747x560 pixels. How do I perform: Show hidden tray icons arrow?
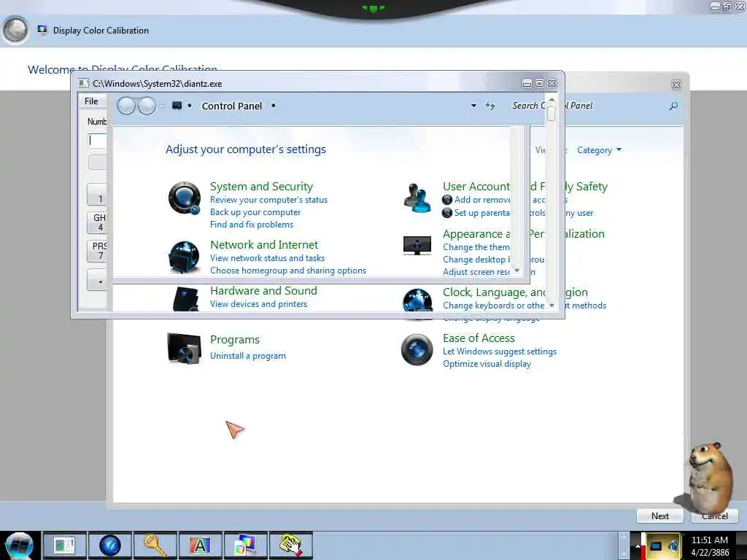click(638, 545)
